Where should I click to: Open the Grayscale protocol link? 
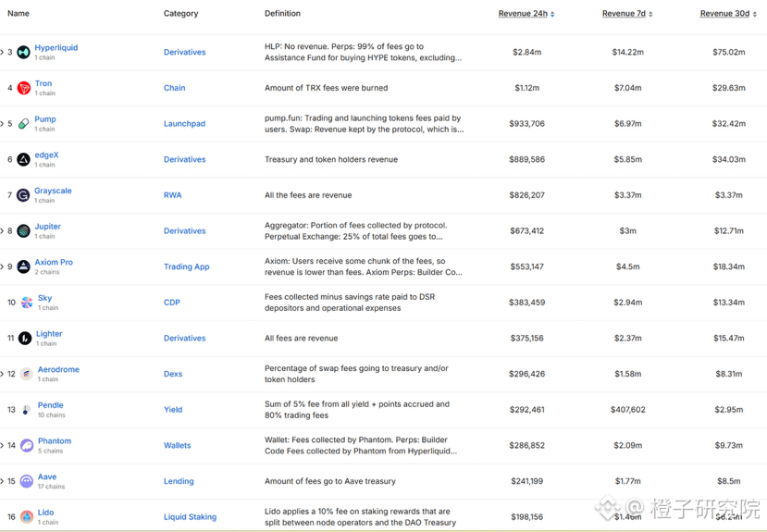53,191
